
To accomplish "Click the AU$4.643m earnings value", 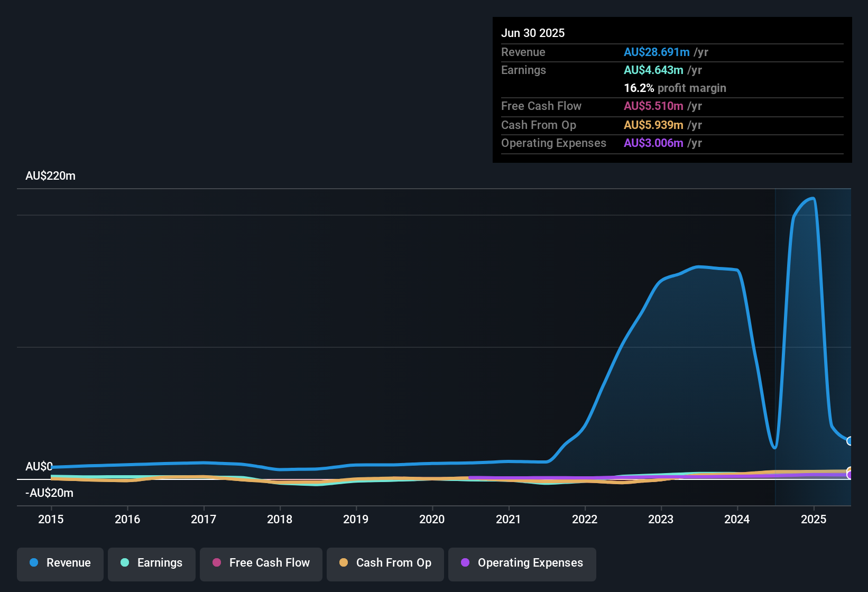I will click(x=653, y=70).
